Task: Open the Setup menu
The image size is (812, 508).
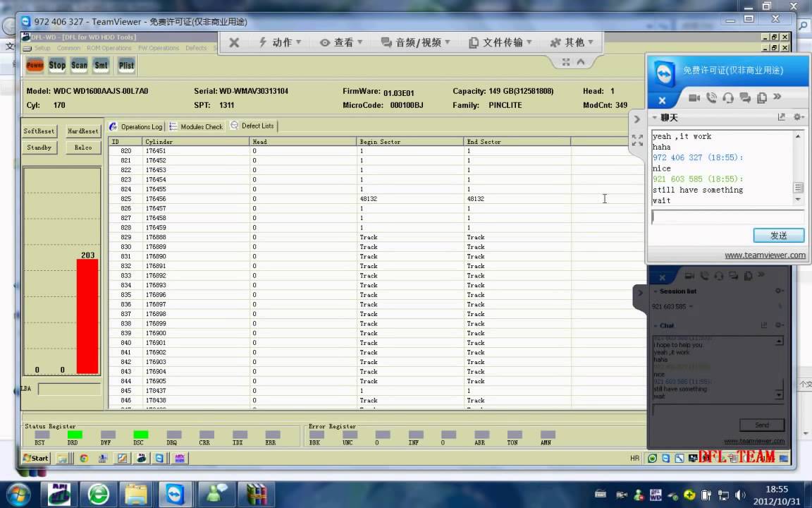Action: pos(42,48)
